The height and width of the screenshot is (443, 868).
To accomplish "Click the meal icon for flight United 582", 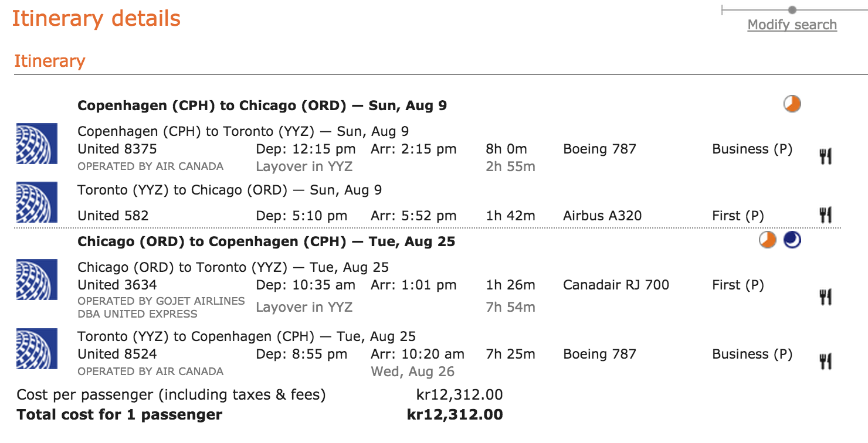I will 826,215.
